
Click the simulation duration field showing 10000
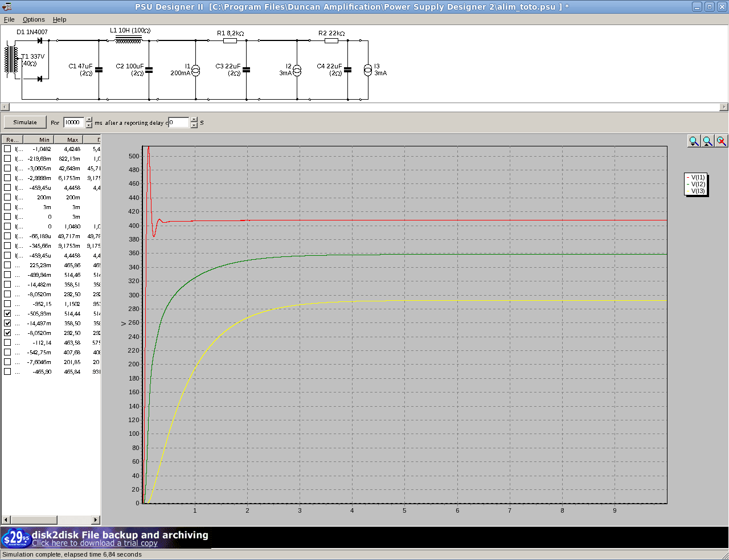click(74, 122)
